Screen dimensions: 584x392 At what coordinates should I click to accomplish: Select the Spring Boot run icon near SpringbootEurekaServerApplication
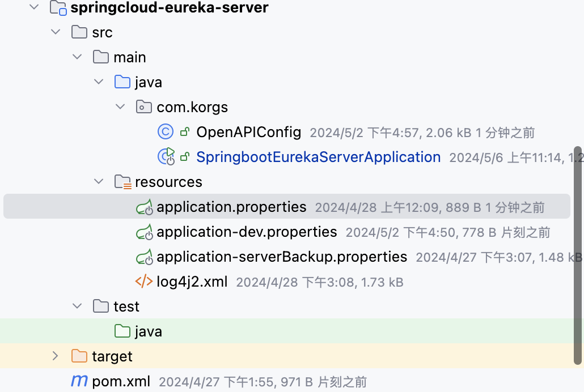(166, 157)
